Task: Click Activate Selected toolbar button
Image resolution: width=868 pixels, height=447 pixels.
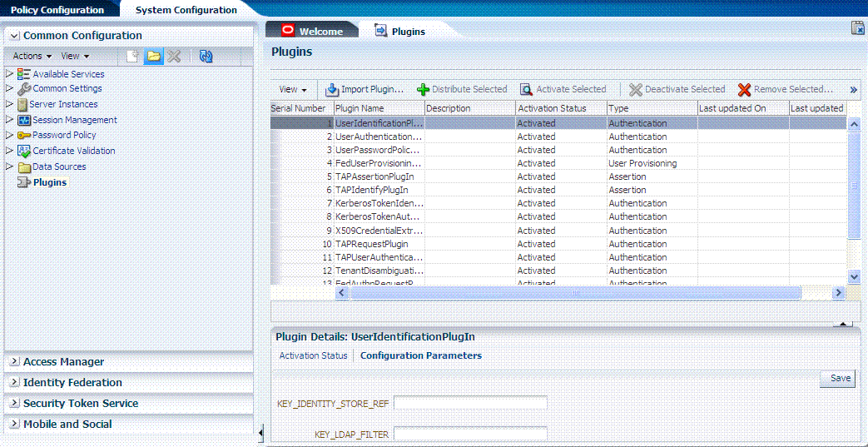Action: [563, 89]
